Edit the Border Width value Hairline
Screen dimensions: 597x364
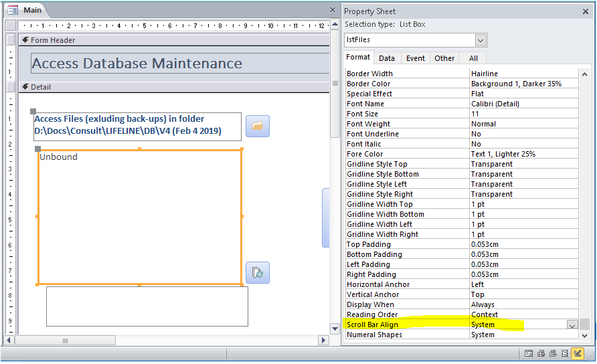pyautogui.click(x=524, y=74)
